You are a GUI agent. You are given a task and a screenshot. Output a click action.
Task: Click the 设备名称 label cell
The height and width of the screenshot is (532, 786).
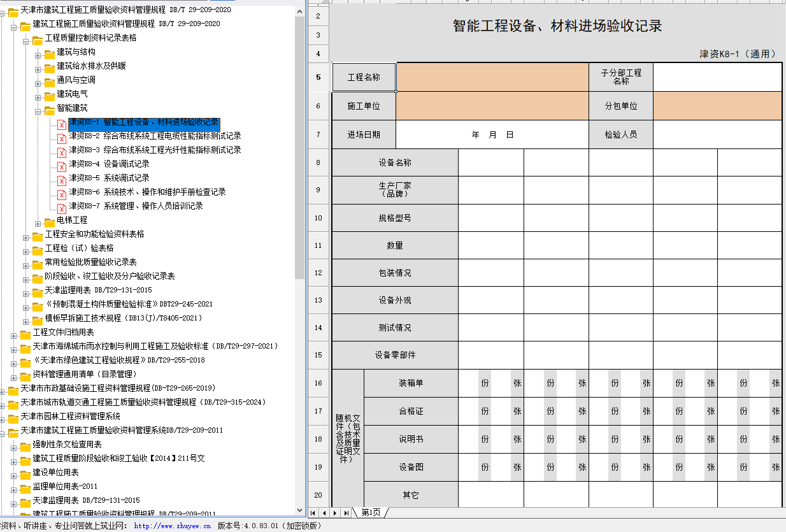tap(395, 162)
